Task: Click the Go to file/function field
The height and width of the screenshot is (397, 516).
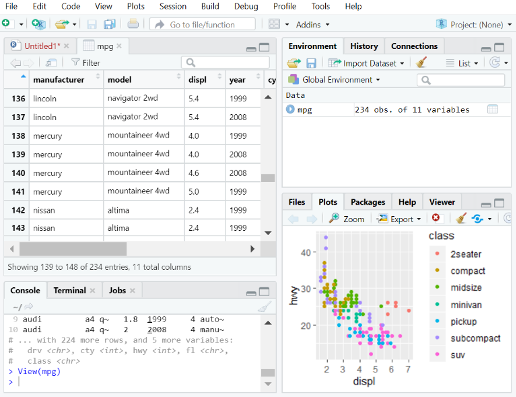Action: pyautogui.click(x=203, y=24)
